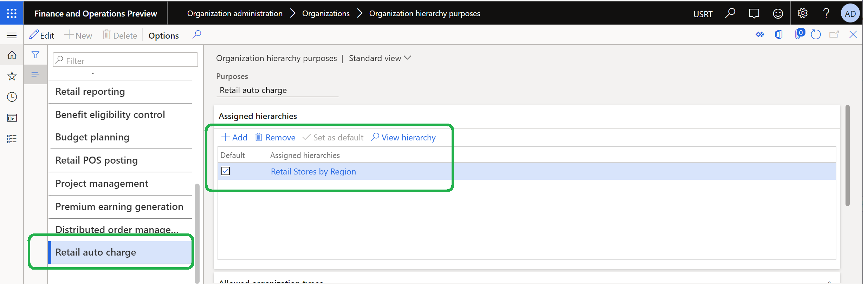Click the USRT company selector
Viewport: 868px width, 284px height.
click(703, 14)
